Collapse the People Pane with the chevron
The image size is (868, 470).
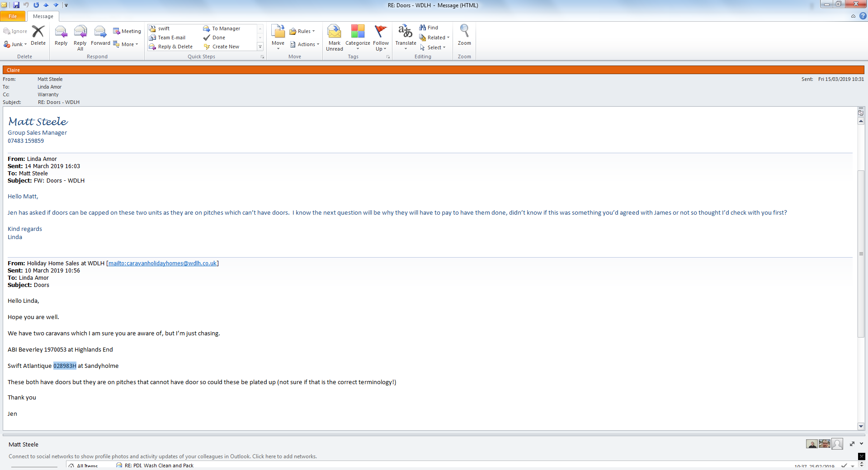(862, 444)
